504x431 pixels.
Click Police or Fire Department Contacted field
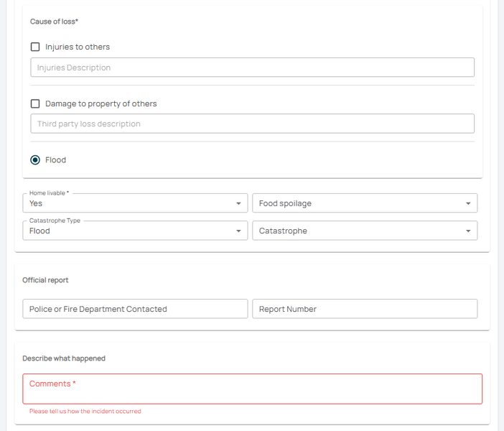point(135,309)
